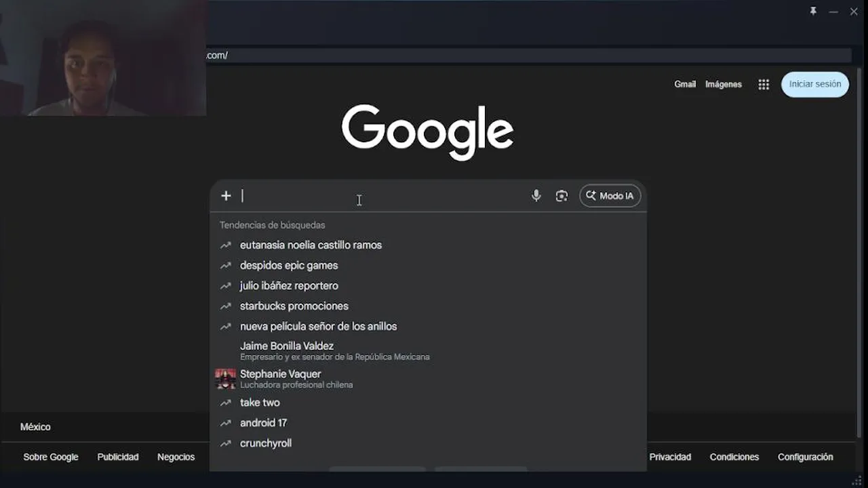This screenshot has height=488, width=868.
Task: Click trending icon beside nueva película señor de los anillos
Action: [x=225, y=327]
